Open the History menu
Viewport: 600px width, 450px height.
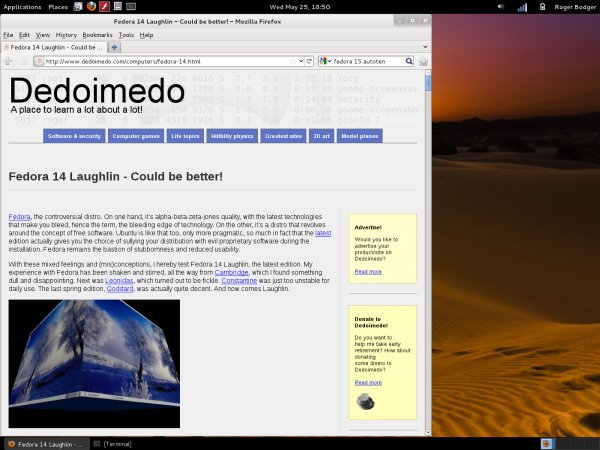(66, 35)
